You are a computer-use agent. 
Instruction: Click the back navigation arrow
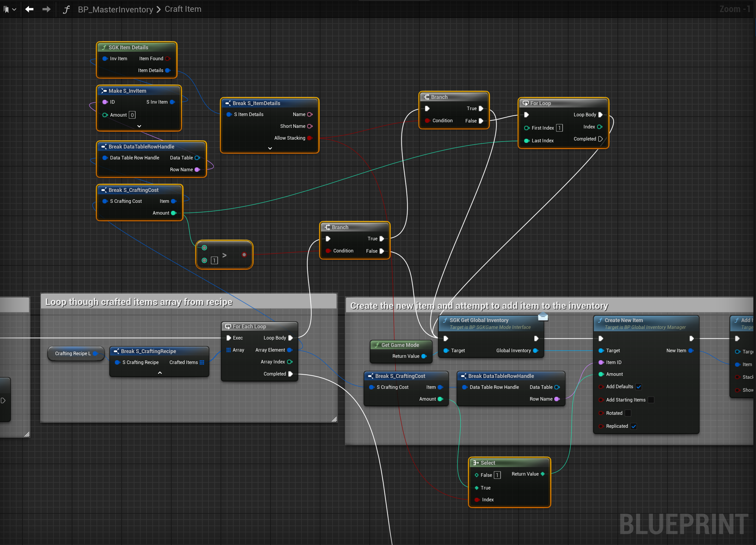point(29,9)
